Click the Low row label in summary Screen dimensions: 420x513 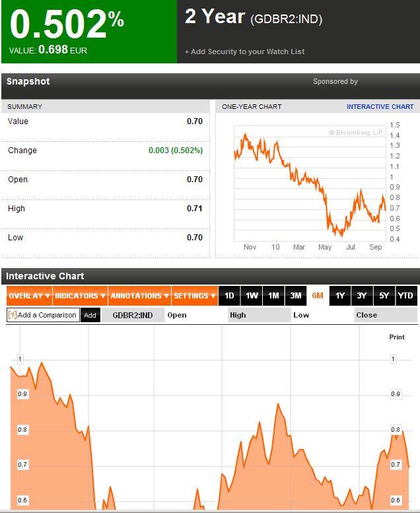tap(15, 238)
